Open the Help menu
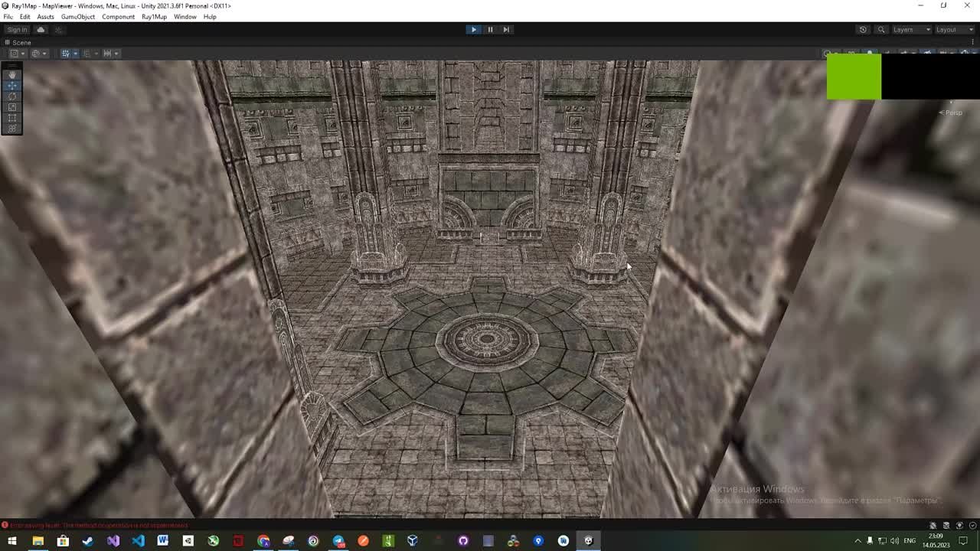The width and height of the screenshot is (980, 551). 210,17
